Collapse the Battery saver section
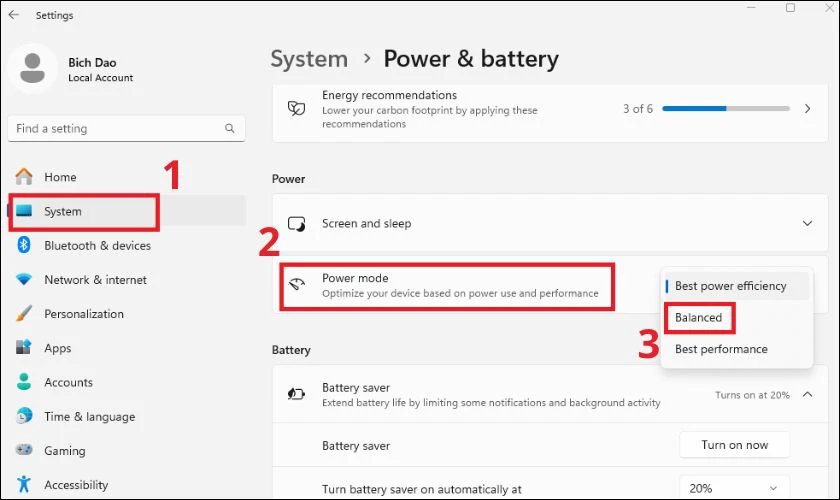This screenshot has height=500, width=840. 807,395
